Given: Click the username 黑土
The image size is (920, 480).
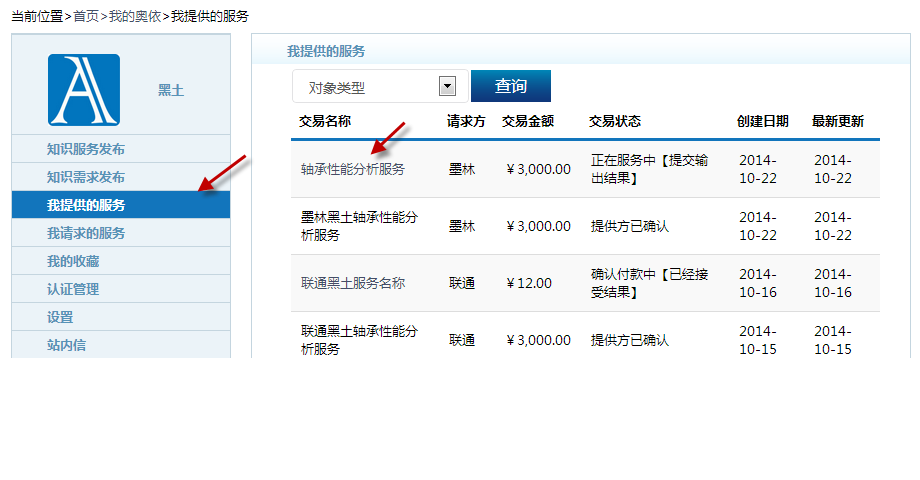Looking at the screenshot, I should [171, 90].
